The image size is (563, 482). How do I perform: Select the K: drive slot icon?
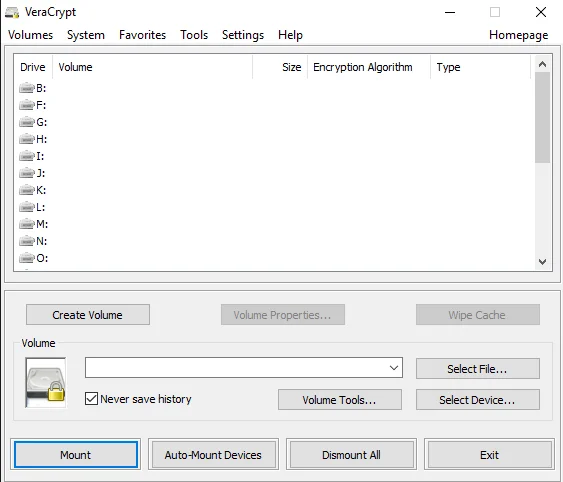27,190
